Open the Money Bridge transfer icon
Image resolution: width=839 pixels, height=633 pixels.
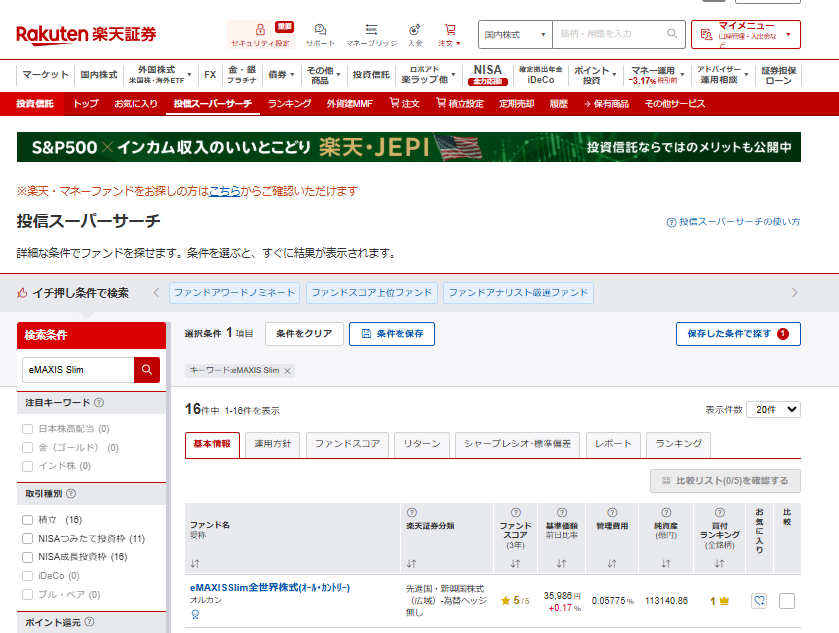coord(371,29)
